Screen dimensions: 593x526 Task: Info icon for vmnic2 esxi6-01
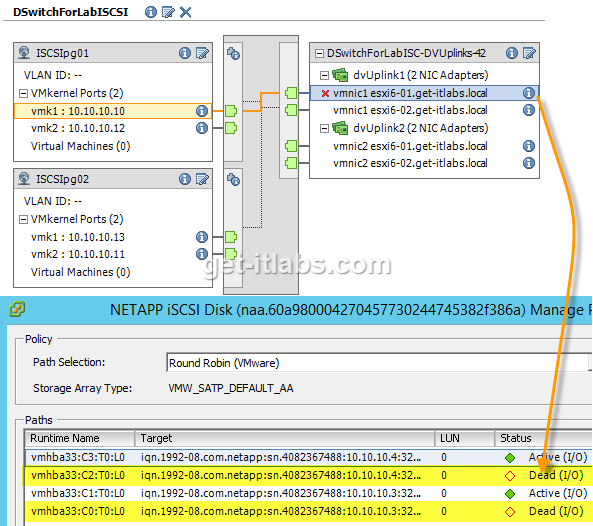pyautogui.click(x=529, y=146)
